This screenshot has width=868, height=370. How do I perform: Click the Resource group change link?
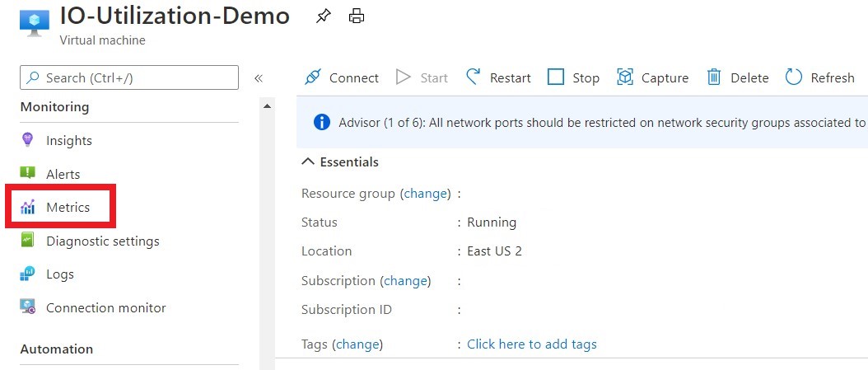pyautogui.click(x=425, y=194)
